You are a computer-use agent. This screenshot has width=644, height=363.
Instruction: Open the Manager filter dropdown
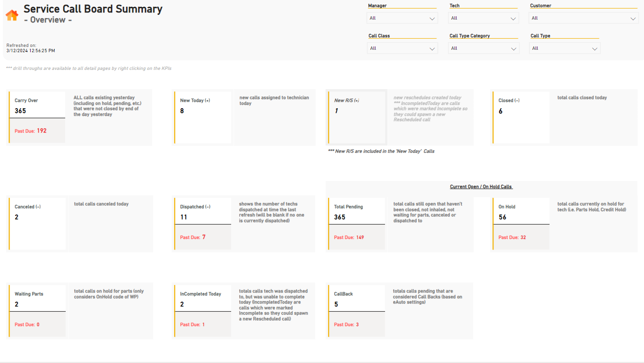402,18
